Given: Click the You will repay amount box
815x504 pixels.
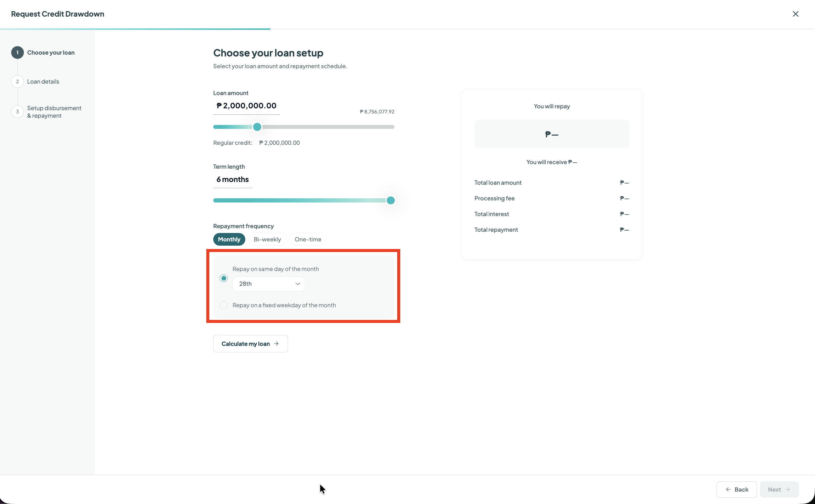Looking at the screenshot, I should [552, 134].
